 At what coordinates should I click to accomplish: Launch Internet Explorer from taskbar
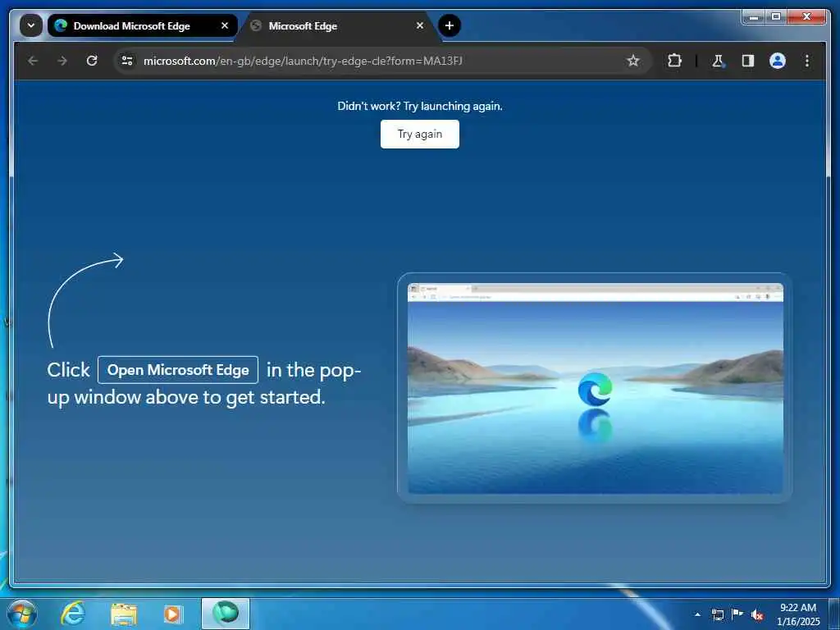(x=73, y=614)
